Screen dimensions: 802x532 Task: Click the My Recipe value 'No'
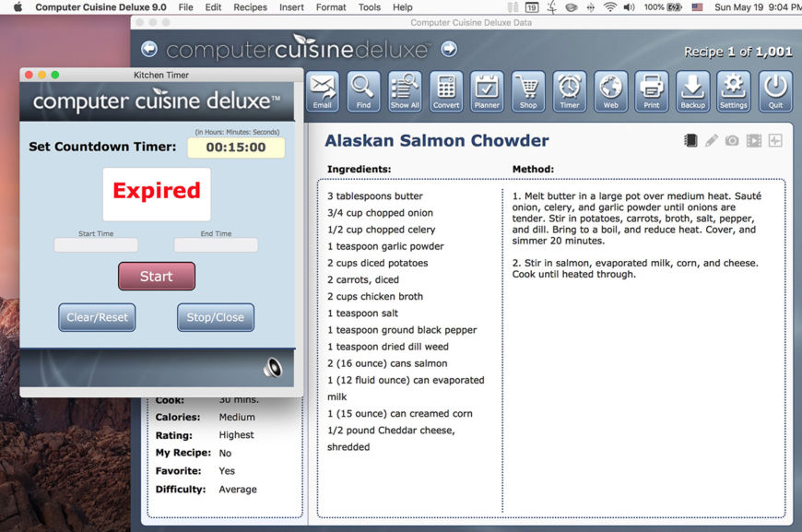click(225, 454)
